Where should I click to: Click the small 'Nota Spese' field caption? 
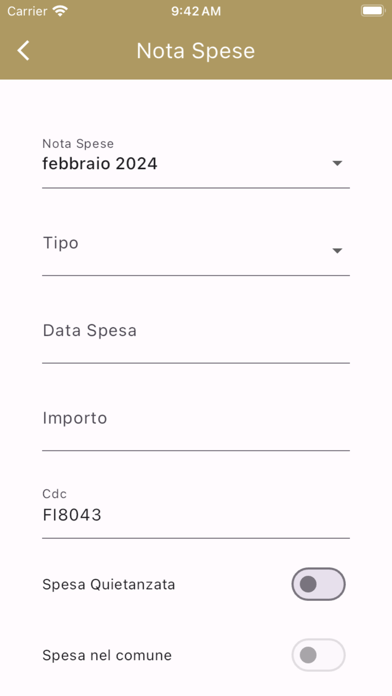click(x=78, y=143)
